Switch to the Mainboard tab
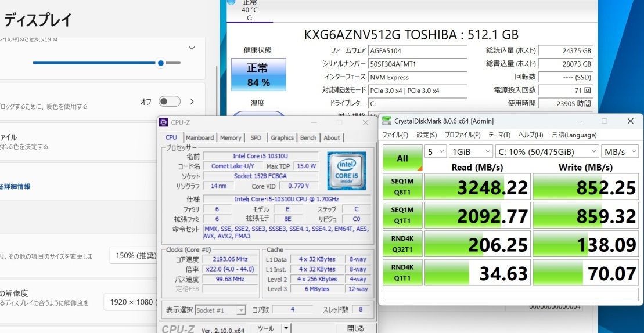This screenshot has width=644, height=333. coord(200,138)
